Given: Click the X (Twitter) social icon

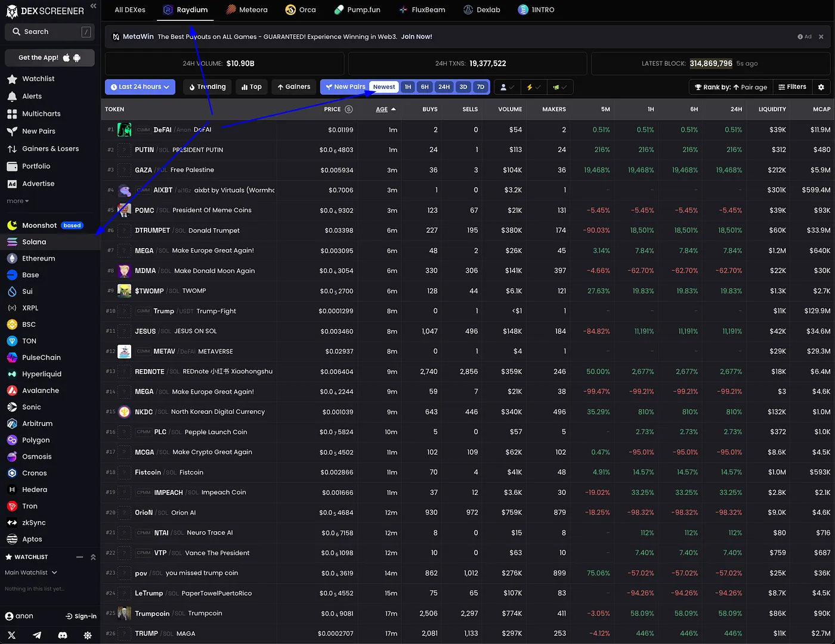Looking at the screenshot, I should tap(11, 635).
